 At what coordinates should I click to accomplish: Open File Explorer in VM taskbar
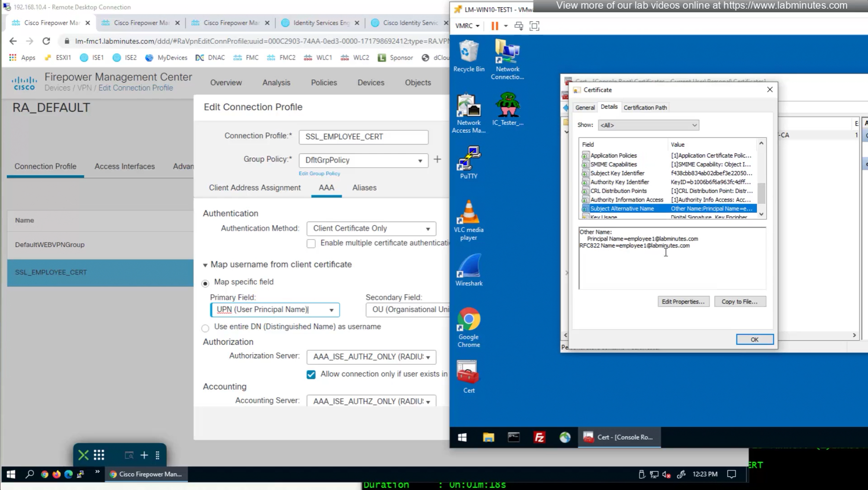click(488, 437)
